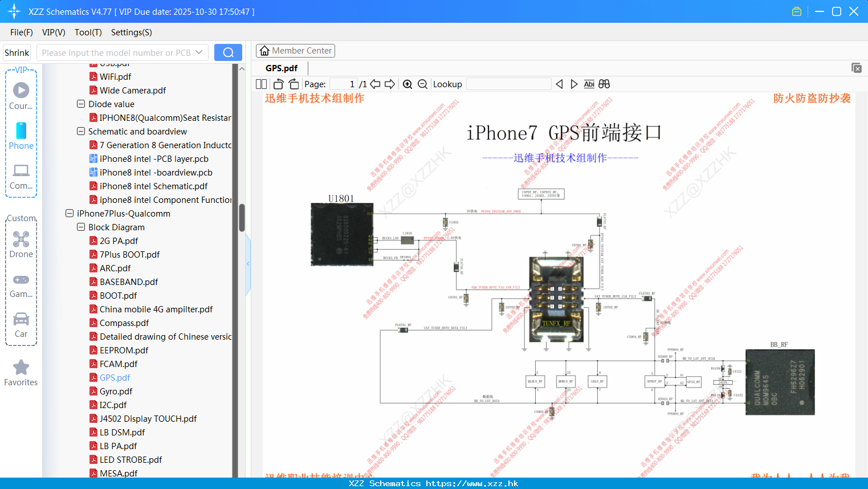868x489 pixels.
Task: Find previous lookup result
Action: pos(559,84)
